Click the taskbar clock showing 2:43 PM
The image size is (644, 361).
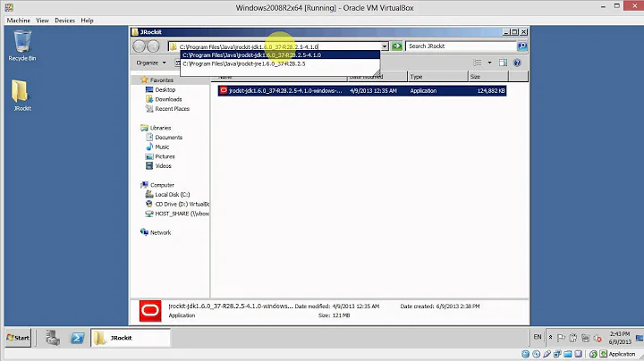[619, 338]
